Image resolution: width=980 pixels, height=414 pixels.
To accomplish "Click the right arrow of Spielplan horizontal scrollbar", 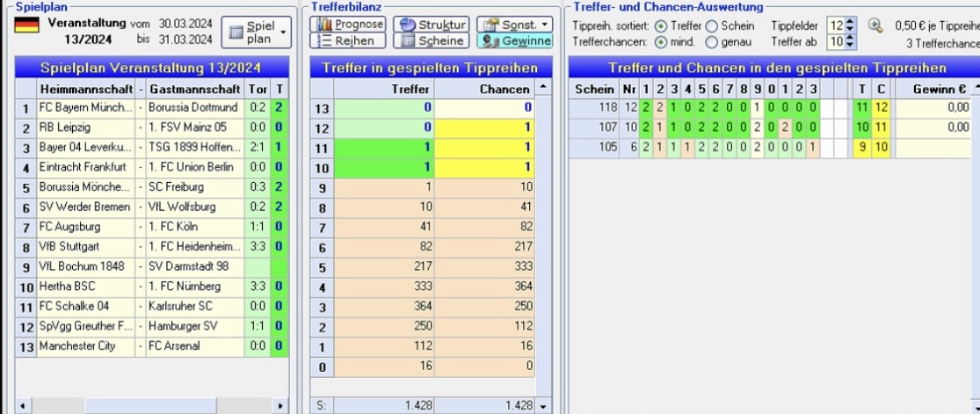I will click(x=280, y=406).
